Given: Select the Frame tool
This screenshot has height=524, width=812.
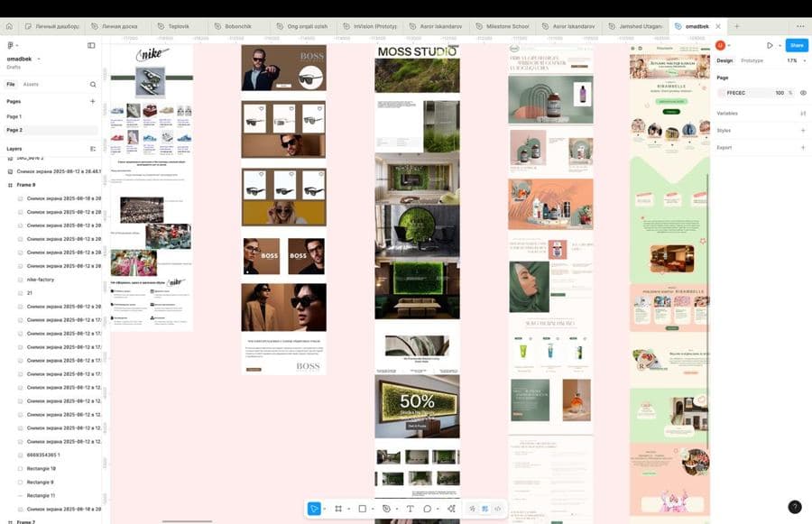Looking at the screenshot, I should tap(338, 509).
